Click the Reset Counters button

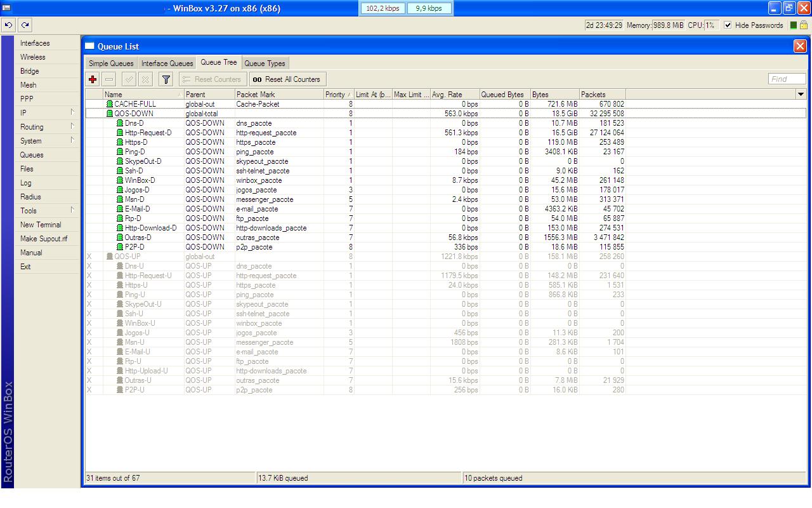pos(212,79)
